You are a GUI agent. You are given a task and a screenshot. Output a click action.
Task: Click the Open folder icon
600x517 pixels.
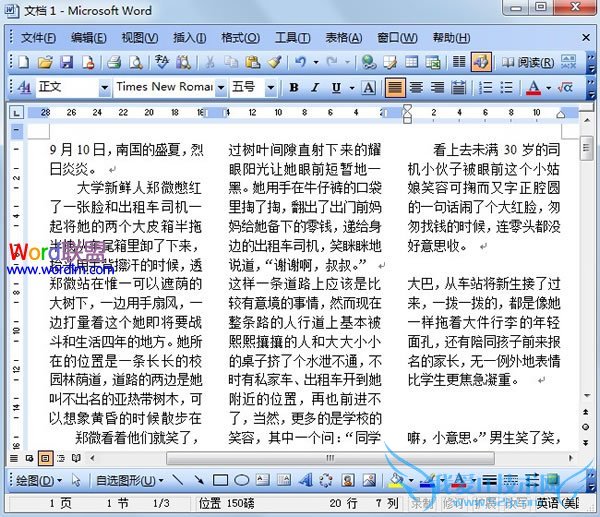[45, 62]
